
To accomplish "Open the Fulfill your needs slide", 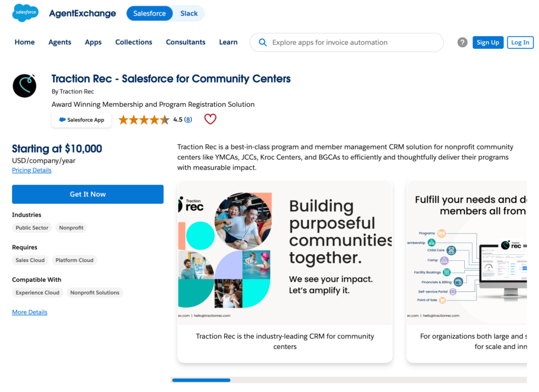I will point(466,272).
